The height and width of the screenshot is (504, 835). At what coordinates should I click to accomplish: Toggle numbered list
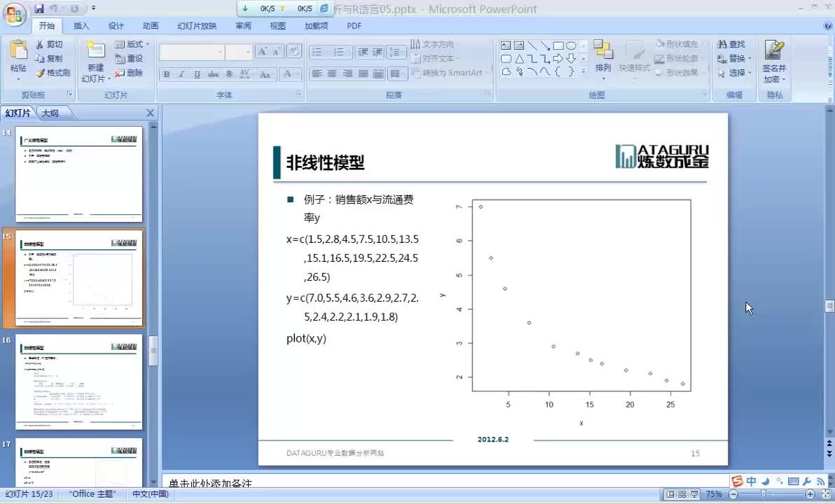(x=338, y=52)
